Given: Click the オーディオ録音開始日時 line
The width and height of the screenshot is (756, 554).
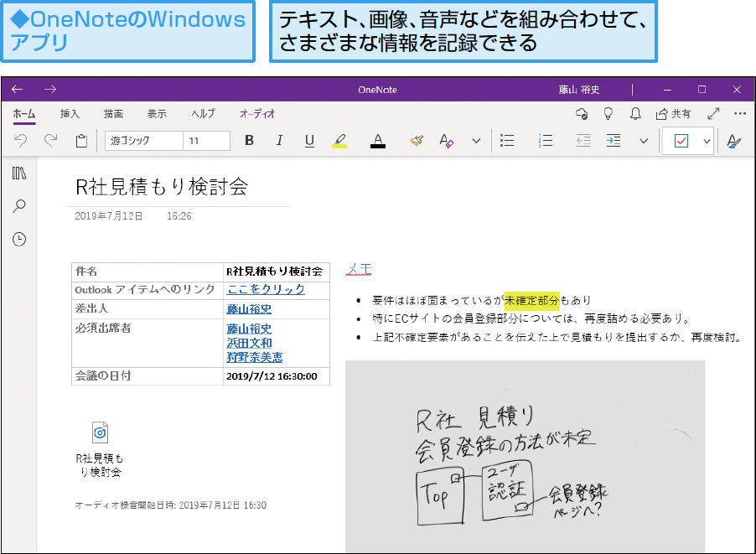Looking at the screenshot, I should click(171, 505).
